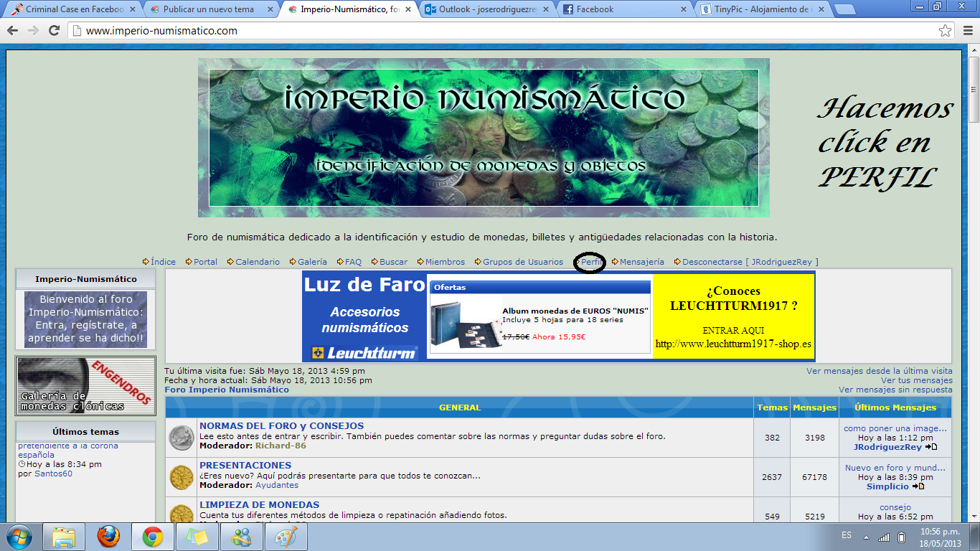The width and height of the screenshot is (980, 551).
Task: Click the battery tray icon
Action: [x=902, y=537]
